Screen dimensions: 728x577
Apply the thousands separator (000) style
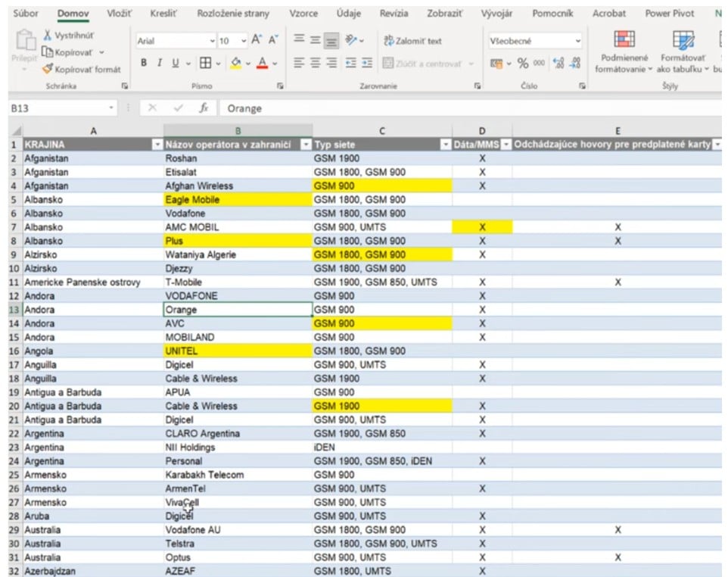coord(539,63)
